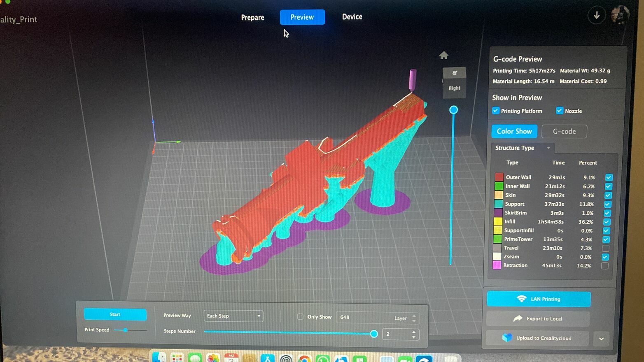Screen dimensions: 644x362
Task: Click the Right face of view cube
Action: (x=454, y=88)
